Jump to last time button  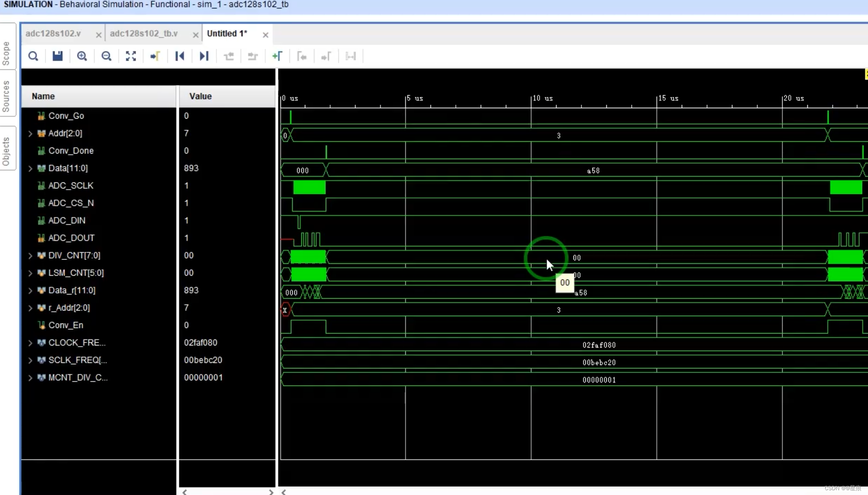tap(204, 56)
